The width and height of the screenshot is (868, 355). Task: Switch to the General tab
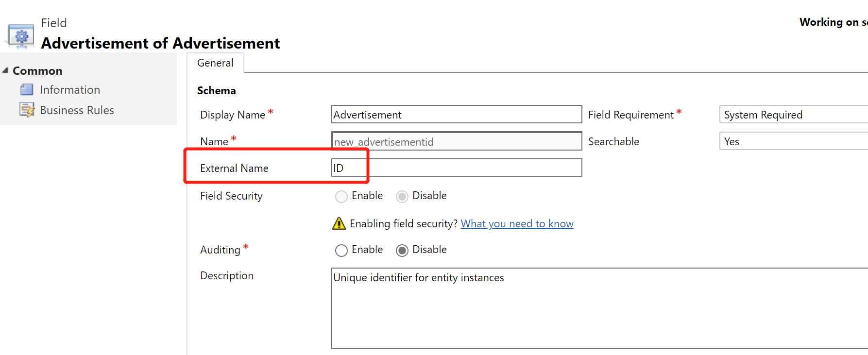pyautogui.click(x=215, y=63)
